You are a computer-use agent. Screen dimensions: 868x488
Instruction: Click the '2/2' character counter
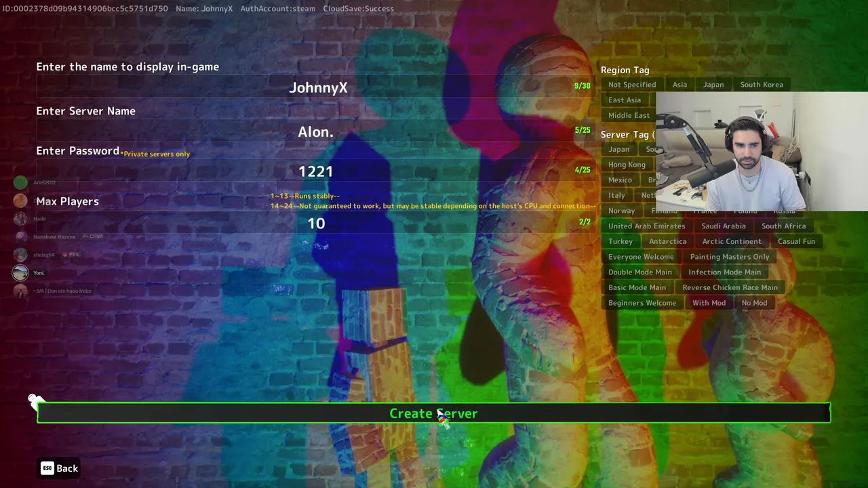(585, 222)
